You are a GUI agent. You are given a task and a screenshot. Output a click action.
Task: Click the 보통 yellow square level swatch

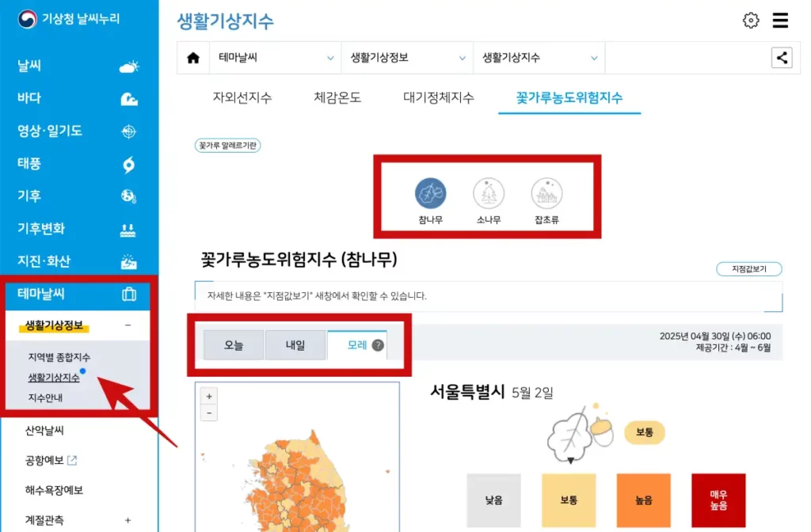tap(569, 500)
